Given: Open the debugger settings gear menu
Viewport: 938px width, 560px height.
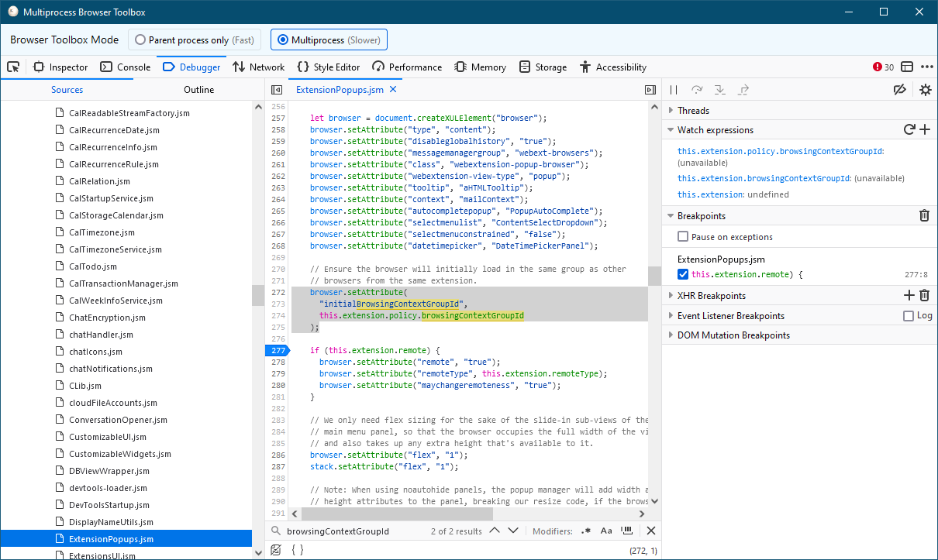Looking at the screenshot, I should (x=925, y=90).
